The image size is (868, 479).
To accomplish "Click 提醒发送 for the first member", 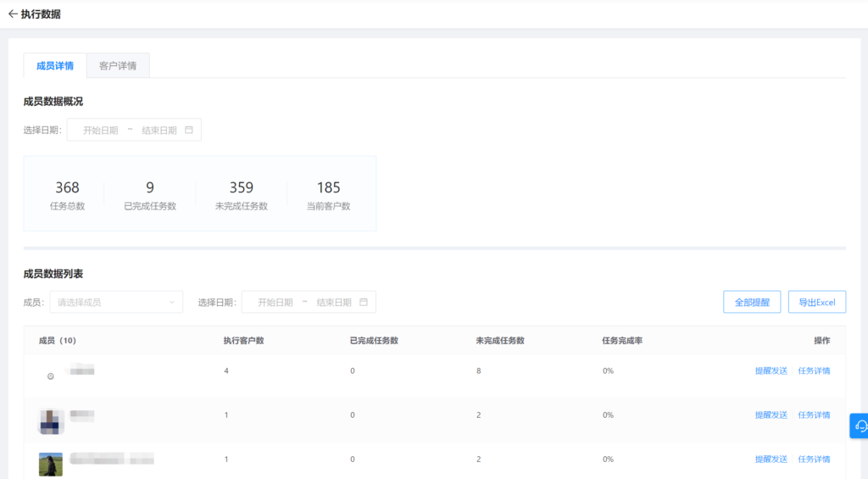I will click(771, 370).
